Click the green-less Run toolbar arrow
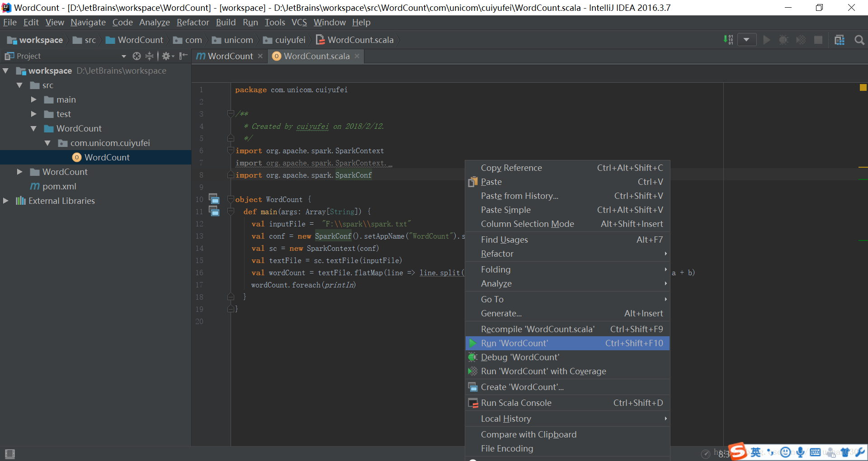 [x=766, y=40]
